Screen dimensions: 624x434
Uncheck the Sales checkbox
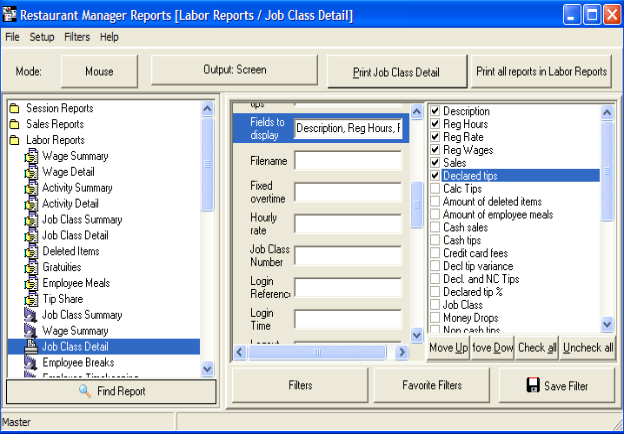(435, 162)
